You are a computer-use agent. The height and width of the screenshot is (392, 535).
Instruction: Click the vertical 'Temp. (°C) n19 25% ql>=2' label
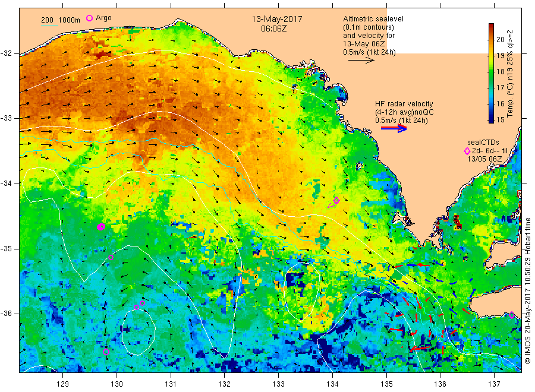click(510, 74)
